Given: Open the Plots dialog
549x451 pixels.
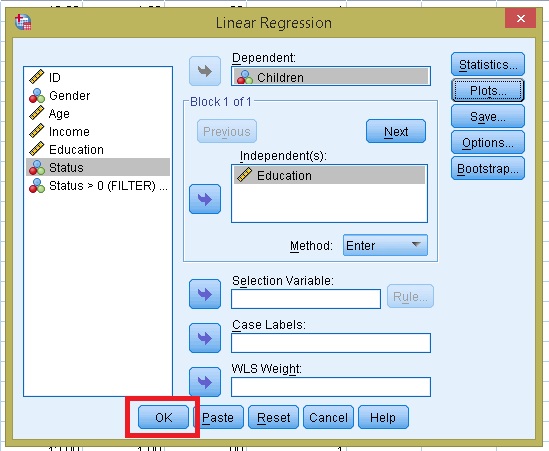Looking at the screenshot, I should coord(488,91).
